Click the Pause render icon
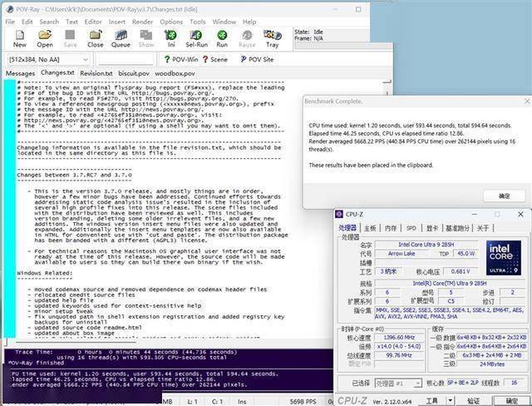Screen dimensions: 532x406 click(247, 39)
